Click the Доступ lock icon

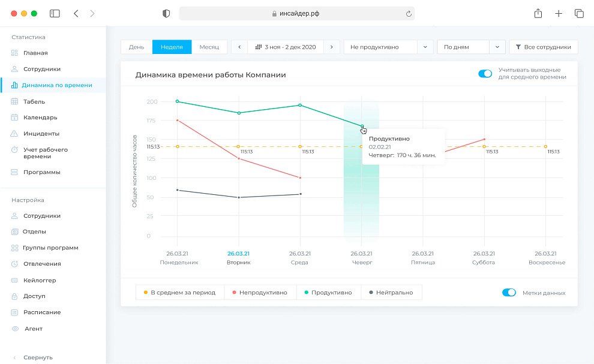coord(14,296)
